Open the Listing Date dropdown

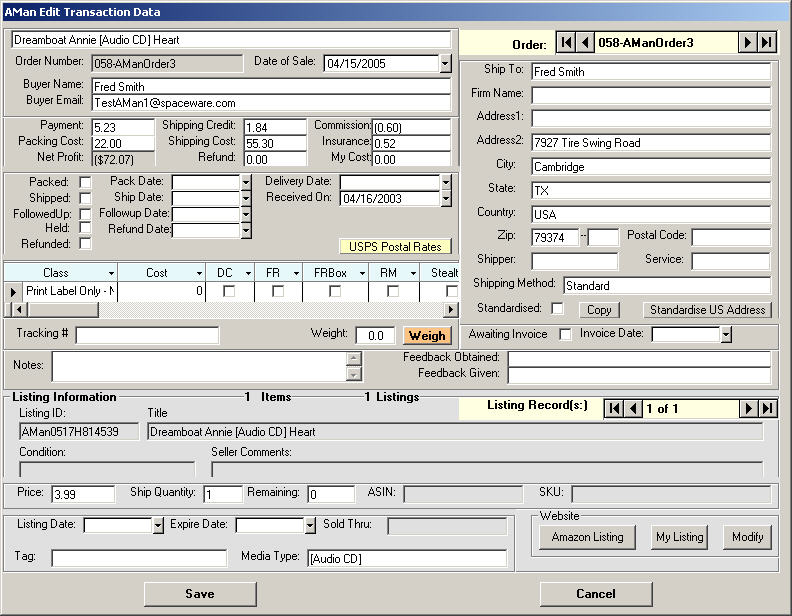pyautogui.click(x=158, y=525)
